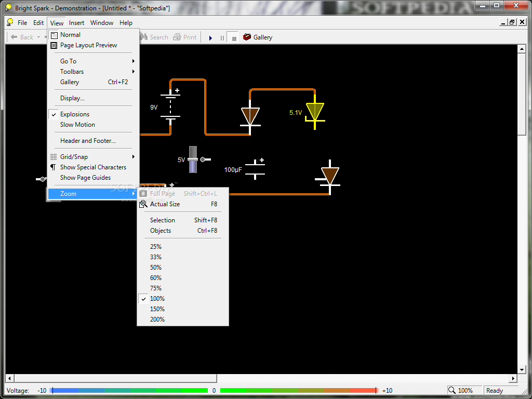Start the simulation with the play button

[211, 38]
